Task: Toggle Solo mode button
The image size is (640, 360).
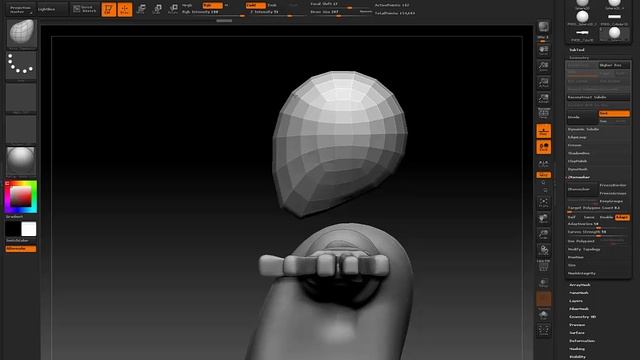Action: pos(543,314)
